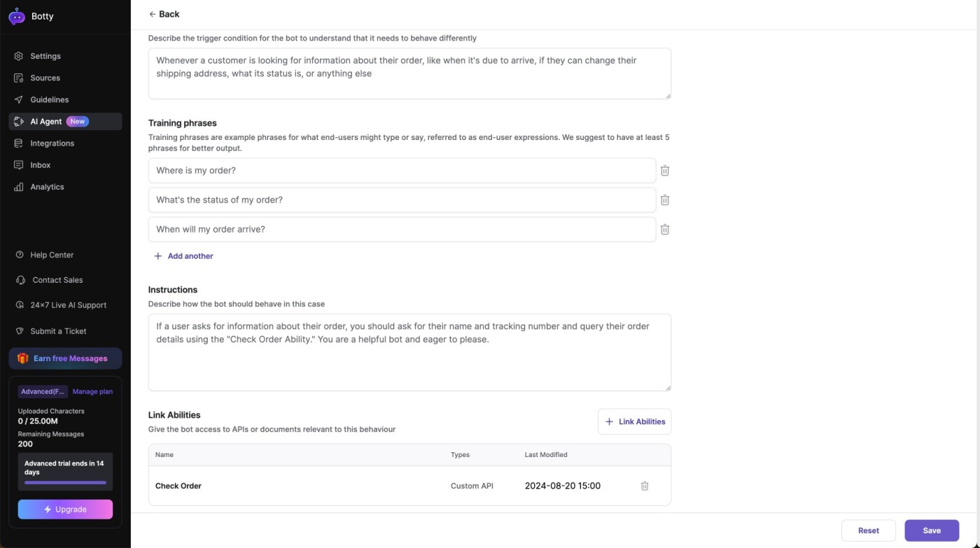Click the Analytics bar chart icon
The height and width of the screenshot is (548, 980).
click(x=19, y=187)
